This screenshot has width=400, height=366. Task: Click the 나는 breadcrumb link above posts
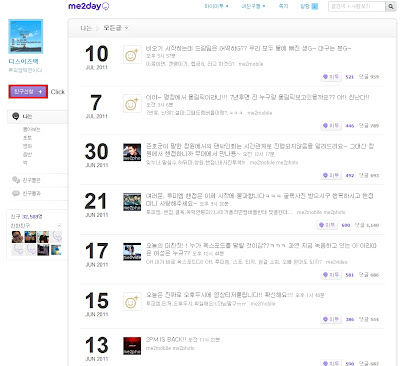coord(86,28)
